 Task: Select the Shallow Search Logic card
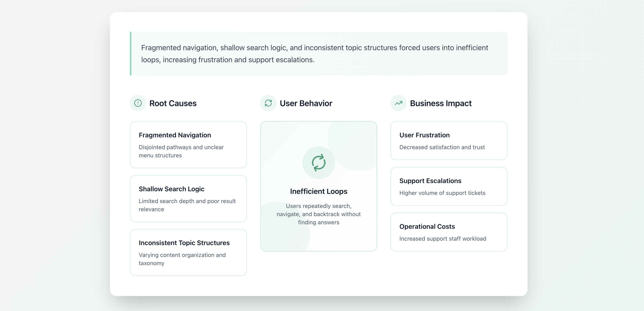(x=188, y=198)
